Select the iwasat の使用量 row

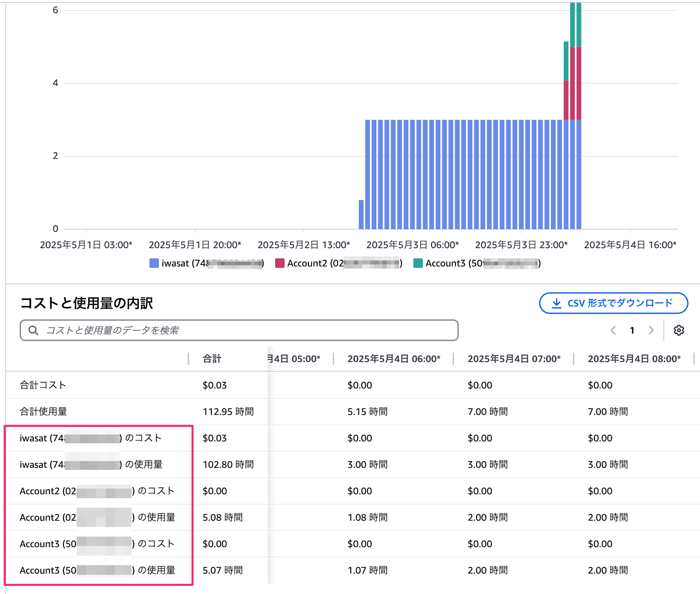pyautogui.click(x=91, y=464)
